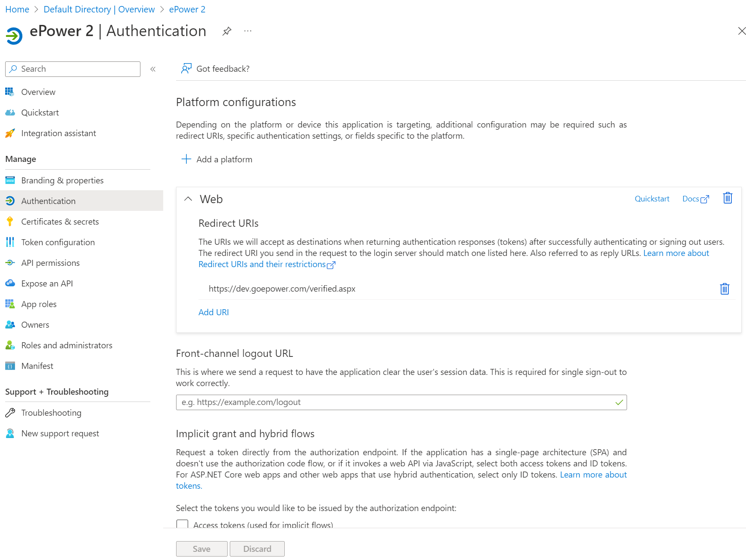Click the ePower 2 breadcrumb link
746x560 pixels.
[187, 9]
